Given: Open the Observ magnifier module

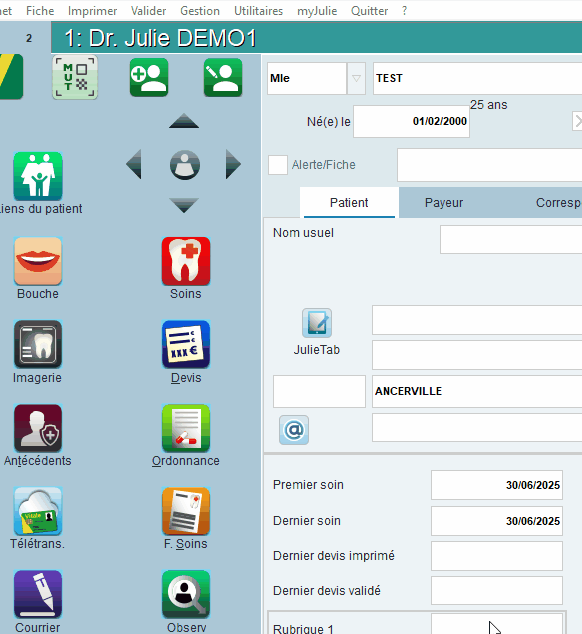Looking at the screenshot, I should (x=186, y=594).
